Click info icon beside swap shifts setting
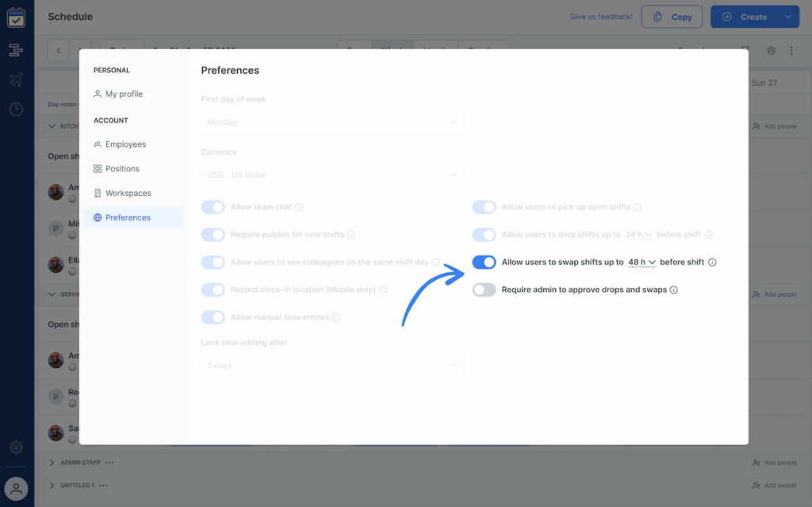This screenshot has height=507, width=812. coord(712,263)
